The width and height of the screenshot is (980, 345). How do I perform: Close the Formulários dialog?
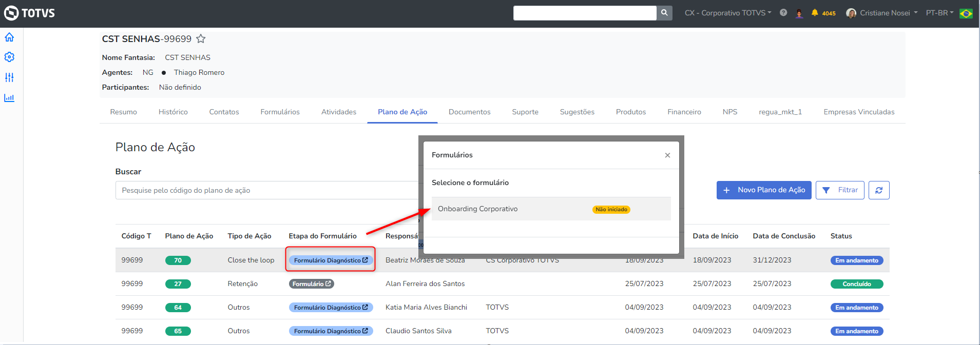667,155
